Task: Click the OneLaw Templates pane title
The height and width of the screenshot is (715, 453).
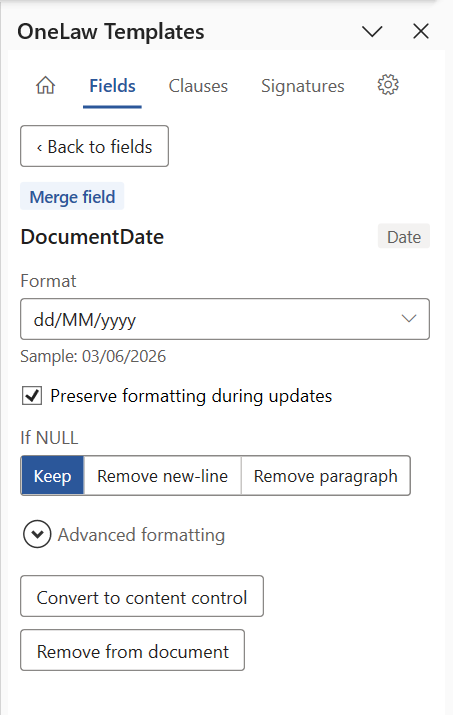Action: tap(111, 32)
